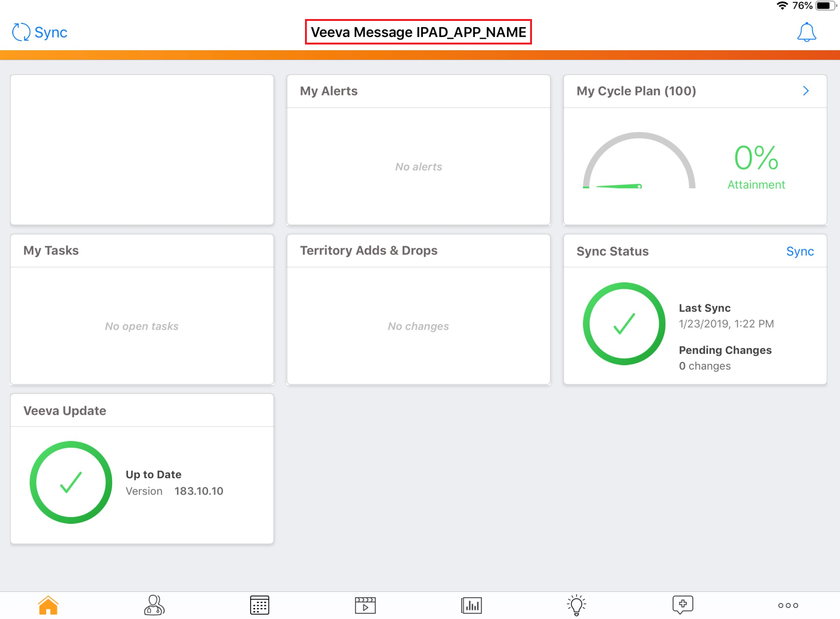Tap the Veeva Update green checkmark circle

click(x=71, y=482)
